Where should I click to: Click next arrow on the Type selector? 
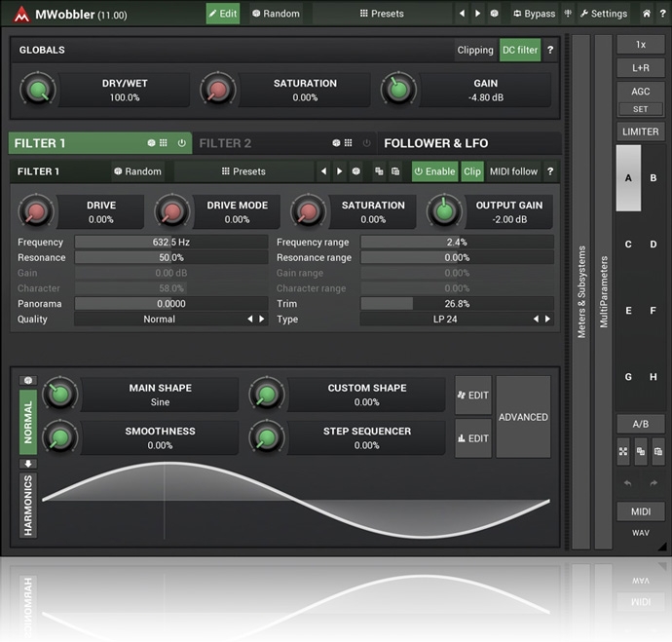pos(535,320)
